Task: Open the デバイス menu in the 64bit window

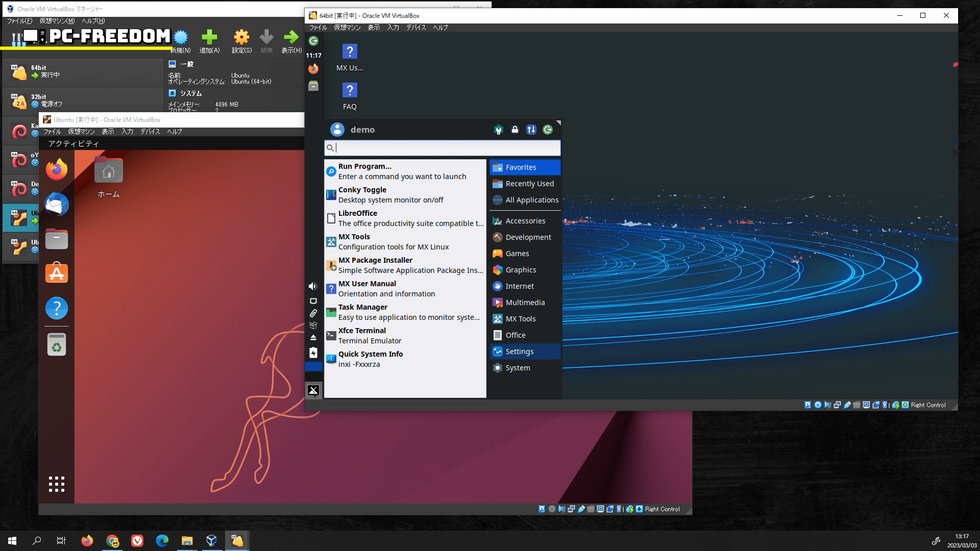Action: coord(416,28)
